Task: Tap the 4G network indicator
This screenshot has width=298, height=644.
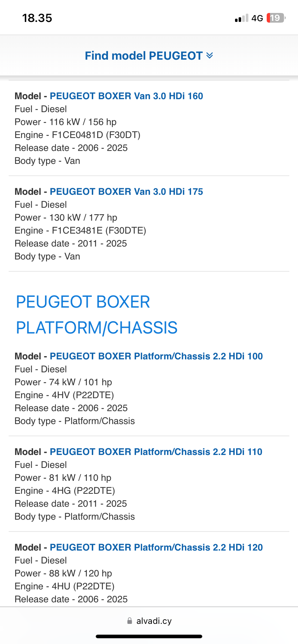Action: (257, 18)
